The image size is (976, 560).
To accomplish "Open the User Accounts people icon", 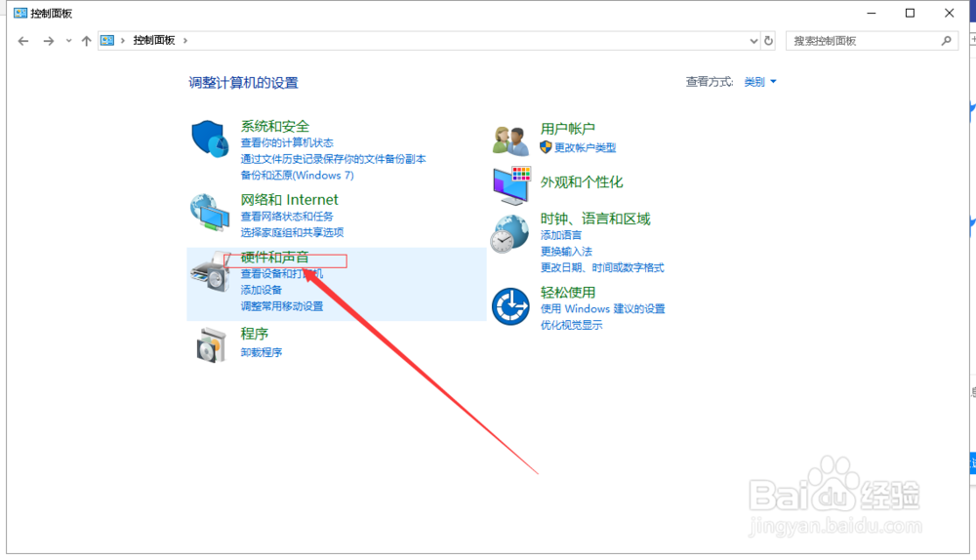I will [510, 140].
